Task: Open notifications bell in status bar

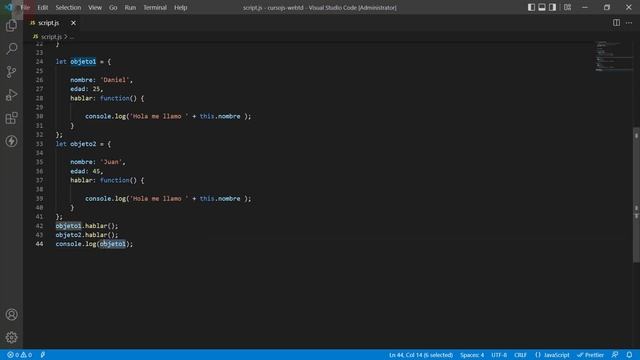Action: (x=629, y=355)
